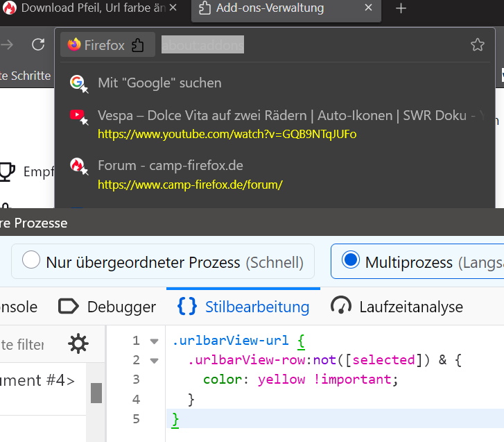The height and width of the screenshot is (442, 504).
Task: Collapse the nested rule on line 2
Action: (x=154, y=360)
